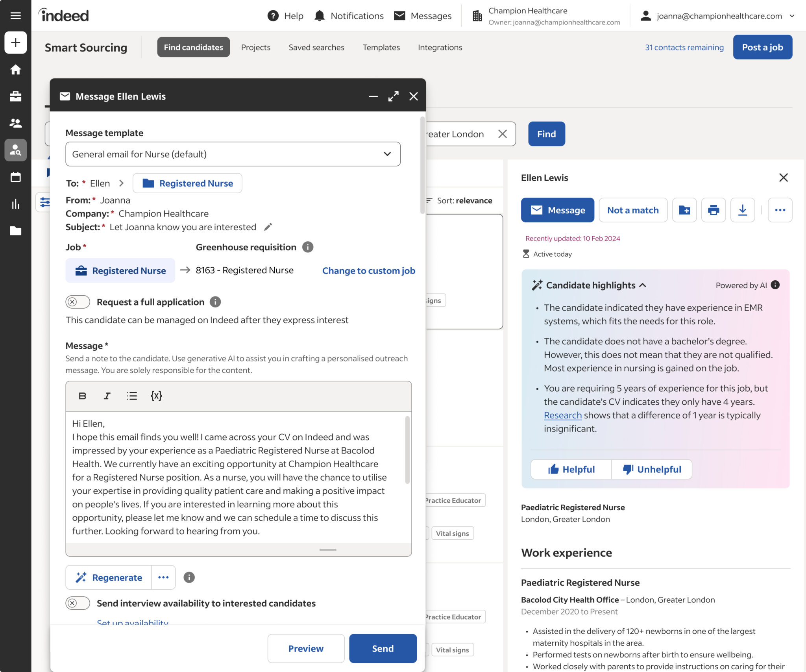Open the Message template dropdown
Screen dimensions: 806x672
[233, 154]
